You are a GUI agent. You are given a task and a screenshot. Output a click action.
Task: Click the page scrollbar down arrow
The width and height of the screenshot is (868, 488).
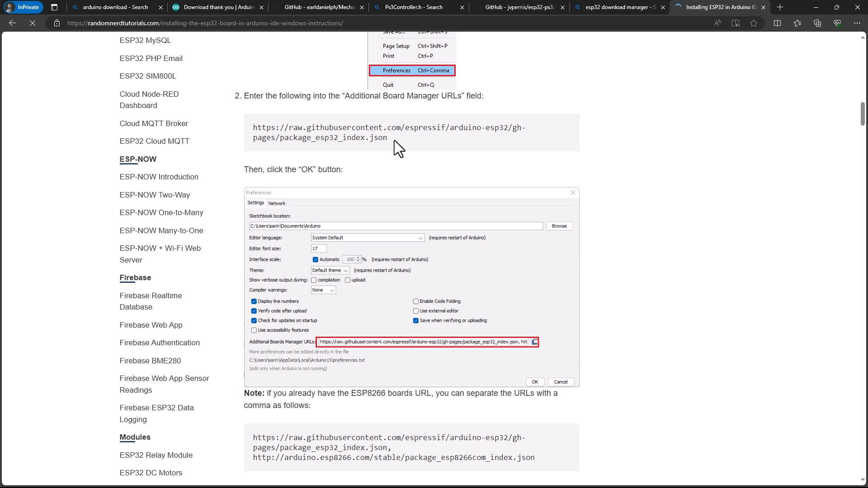click(x=863, y=480)
